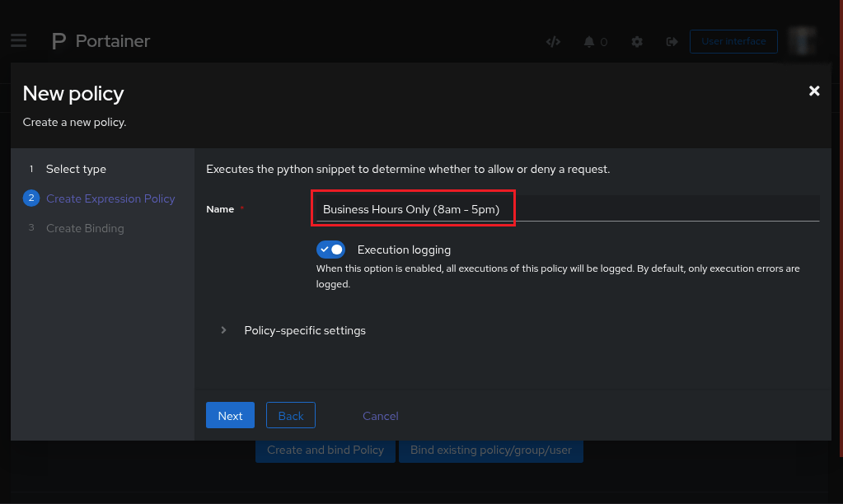Viewport: 843px width, 504px height.
Task: Close the New policy dialog
Action: pyautogui.click(x=814, y=91)
